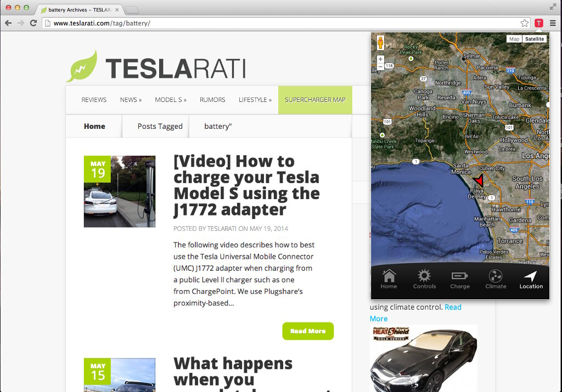Expand the LIFESTYLE menu
The image size is (562, 392).
click(255, 100)
